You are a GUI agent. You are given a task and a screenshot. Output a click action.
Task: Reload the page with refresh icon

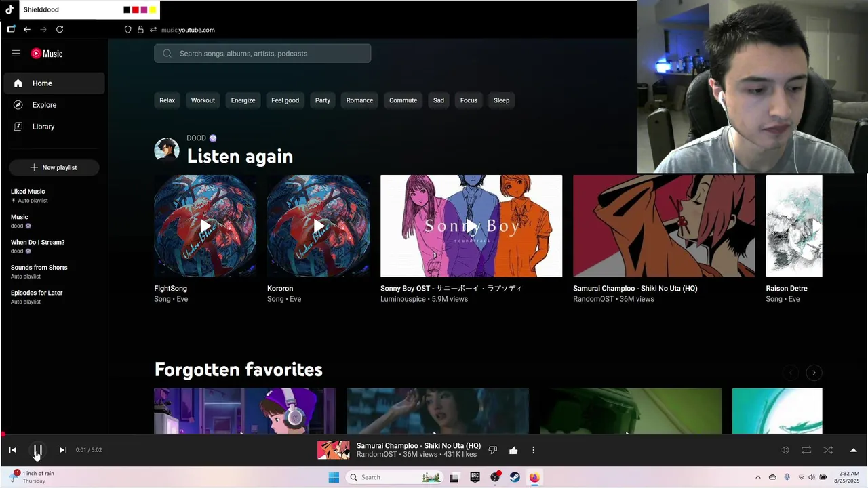click(60, 30)
